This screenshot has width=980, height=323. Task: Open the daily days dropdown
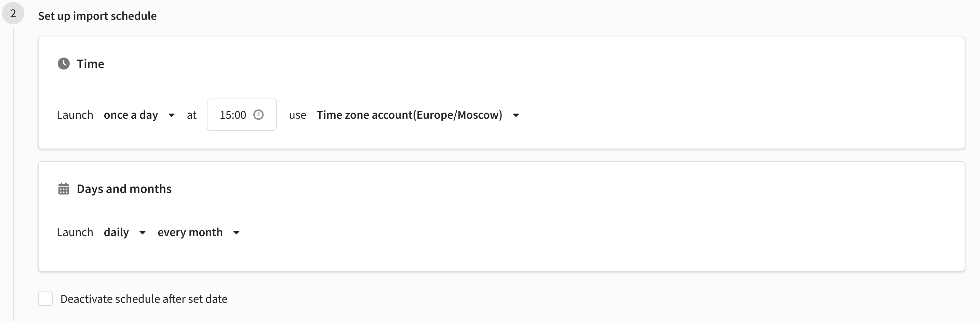point(125,232)
